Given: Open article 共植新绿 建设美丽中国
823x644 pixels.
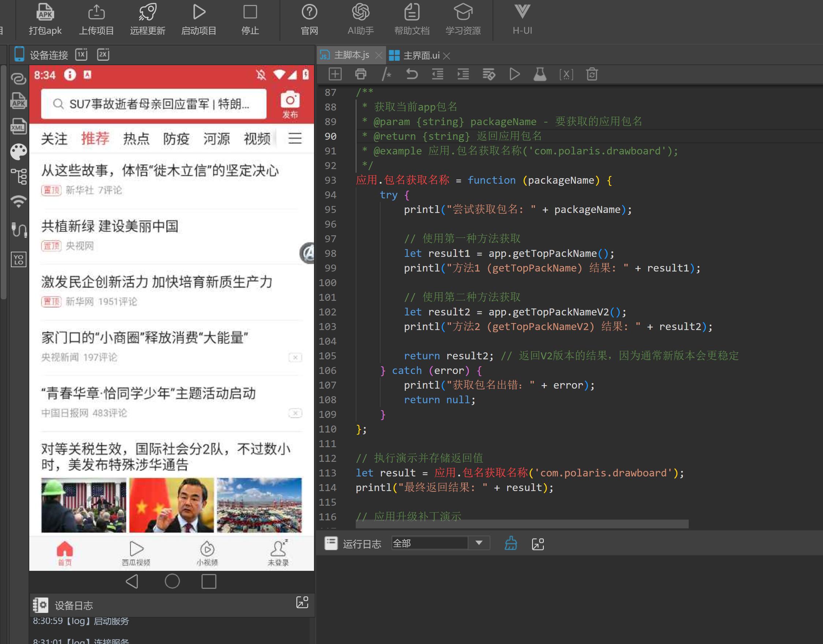Looking at the screenshot, I should point(109,226).
